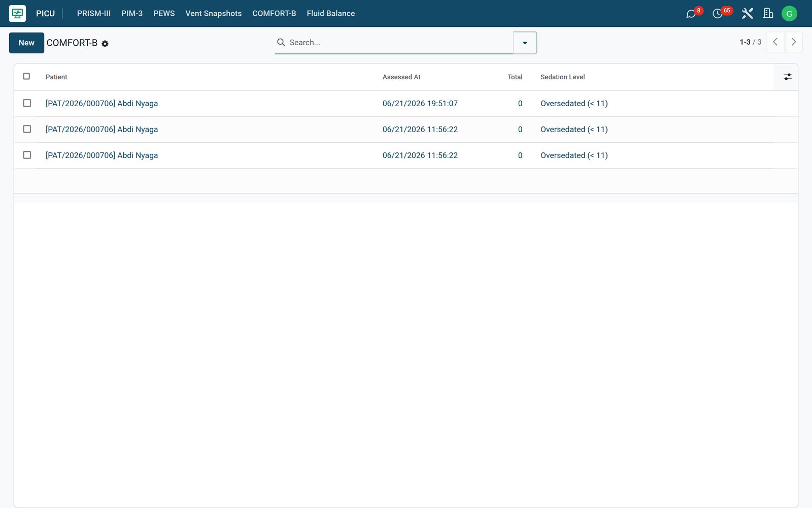
Task: Click the magnifier search icon
Action: (x=281, y=42)
